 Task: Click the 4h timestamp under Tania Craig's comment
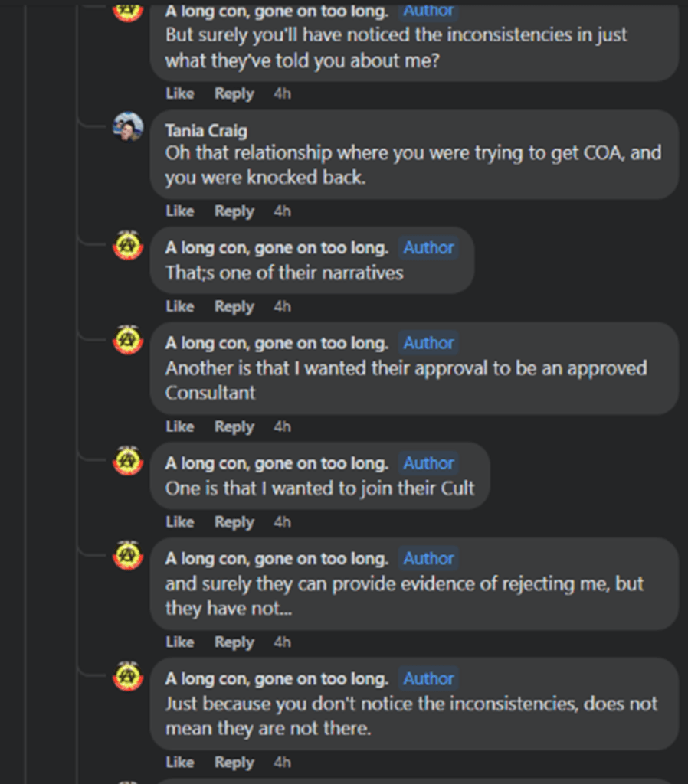click(x=282, y=211)
